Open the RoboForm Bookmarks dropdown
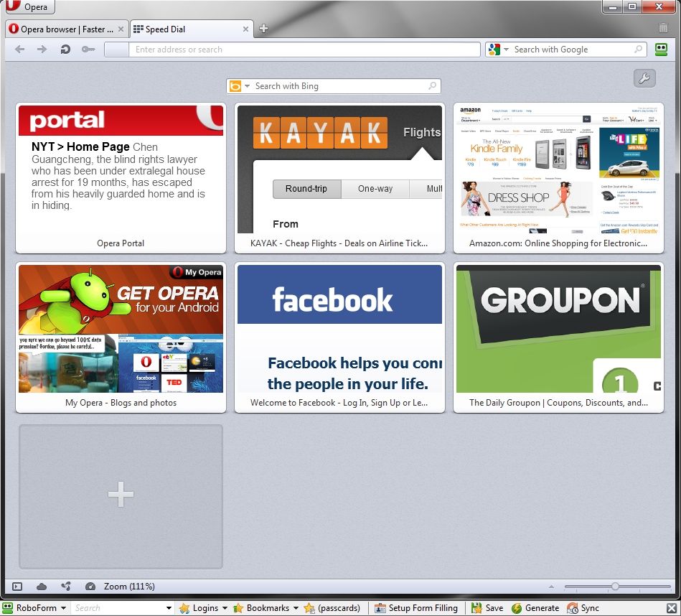The image size is (681, 616). pyautogui.click(x=266, y=608)
